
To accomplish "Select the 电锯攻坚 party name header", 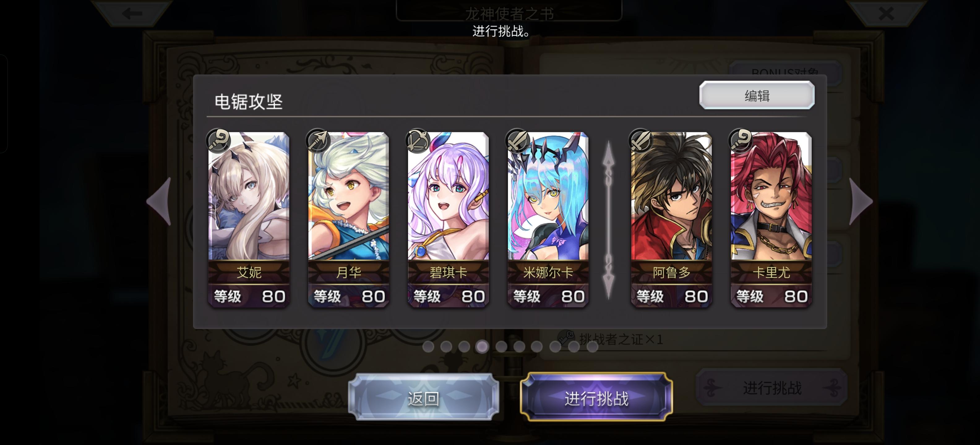I will [248, 102].
